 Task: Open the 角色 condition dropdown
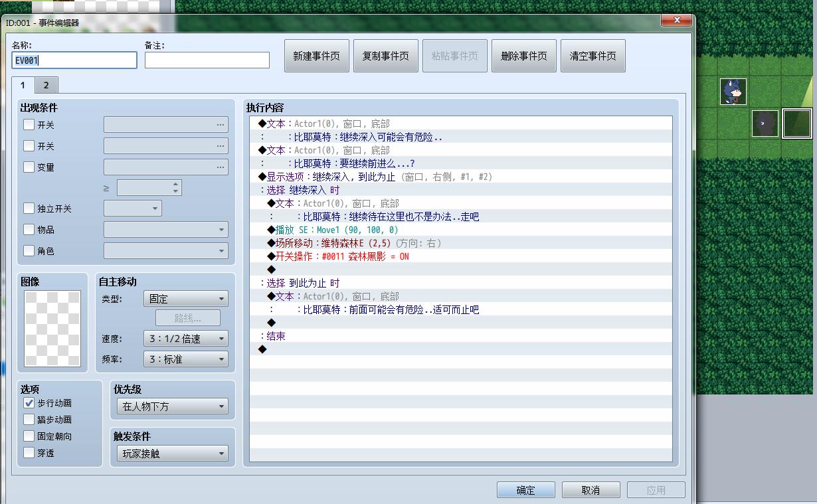point(166,251)
